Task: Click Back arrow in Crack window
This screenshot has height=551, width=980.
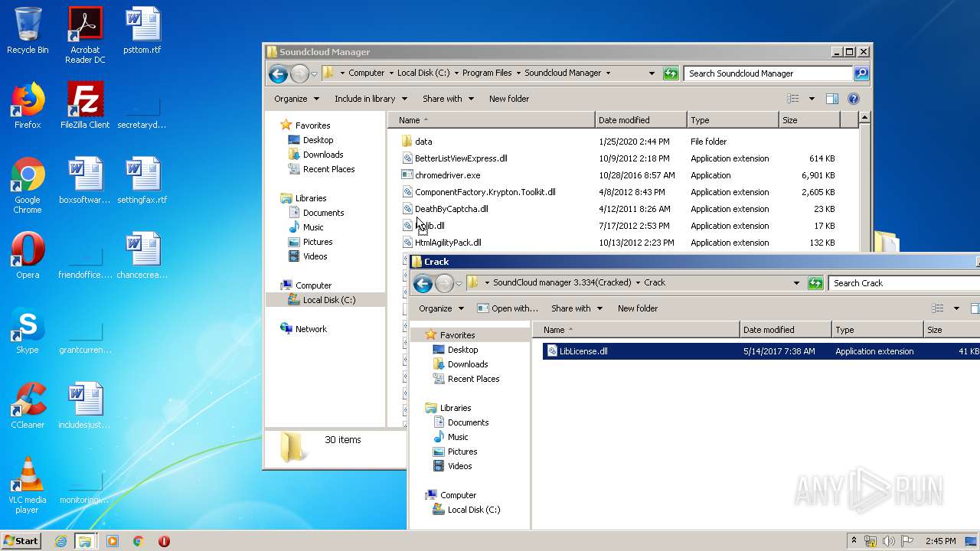Action: pos(423,283)
